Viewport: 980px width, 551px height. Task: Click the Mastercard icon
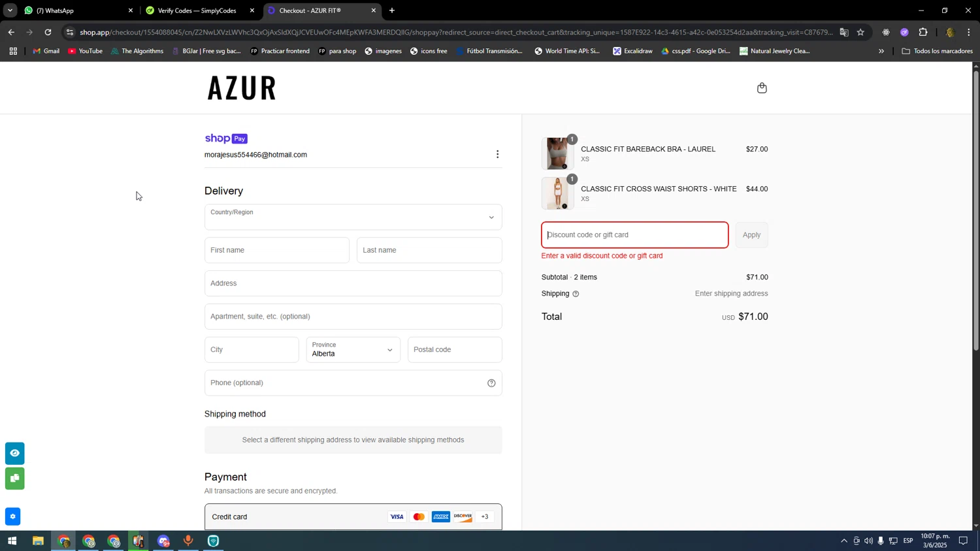(419, 517)
